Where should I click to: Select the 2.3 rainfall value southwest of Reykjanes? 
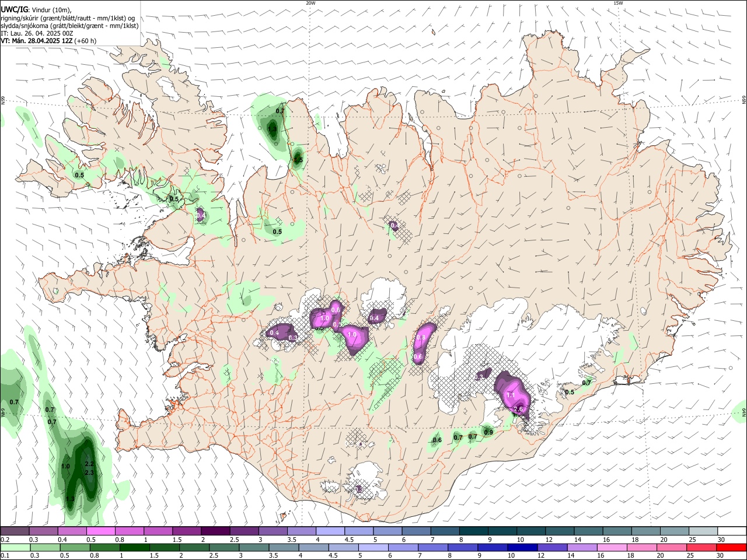[x=89, y=473]
